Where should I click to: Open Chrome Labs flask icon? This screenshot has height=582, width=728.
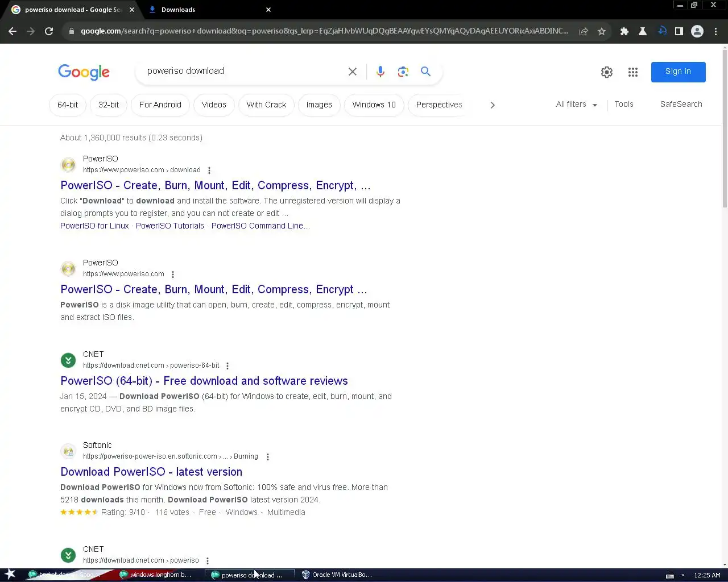pyautogui.click(x=643, y=31)
